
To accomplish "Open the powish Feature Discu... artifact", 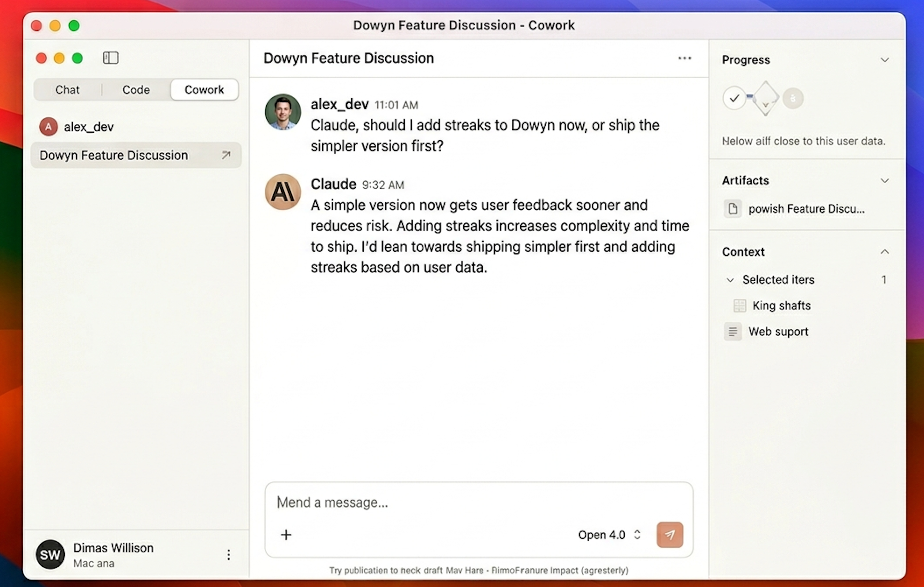I will pyautogui.click(x=794, y=209).
